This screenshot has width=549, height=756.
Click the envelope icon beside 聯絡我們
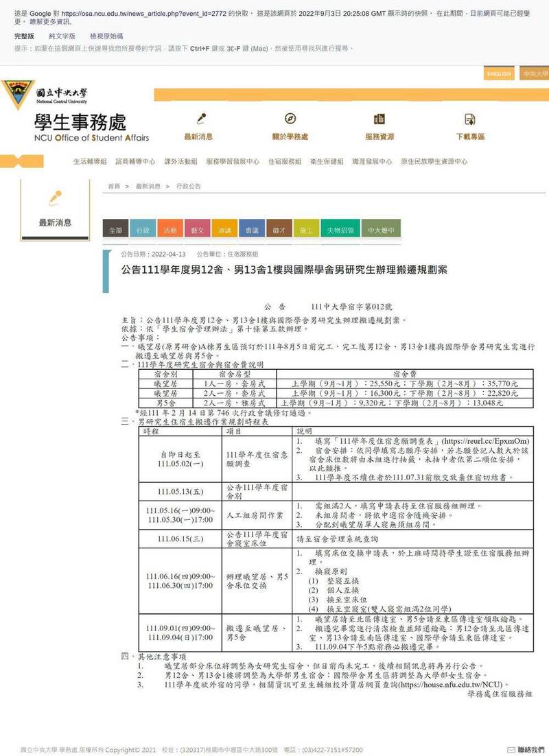tap(511, 750)
